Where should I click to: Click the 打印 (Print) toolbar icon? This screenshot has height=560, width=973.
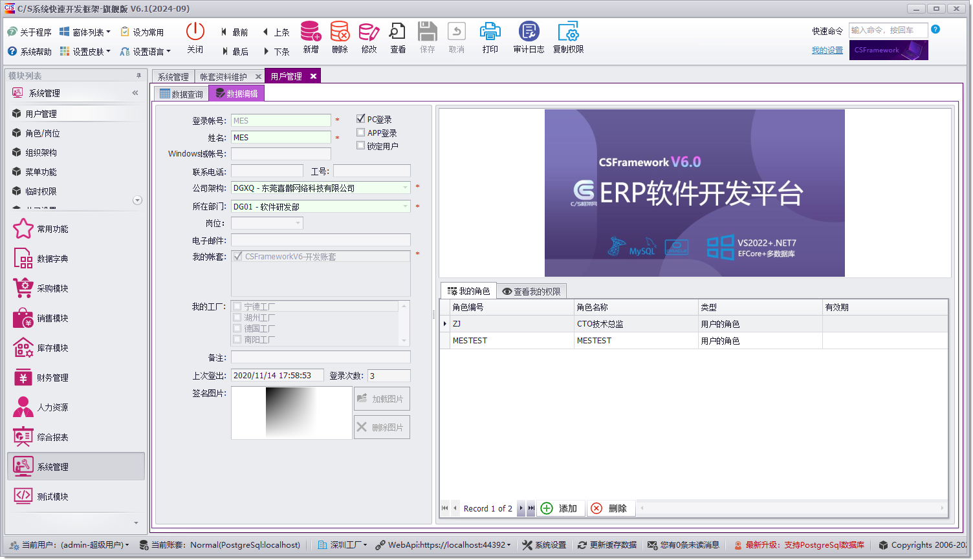(490, 38)
